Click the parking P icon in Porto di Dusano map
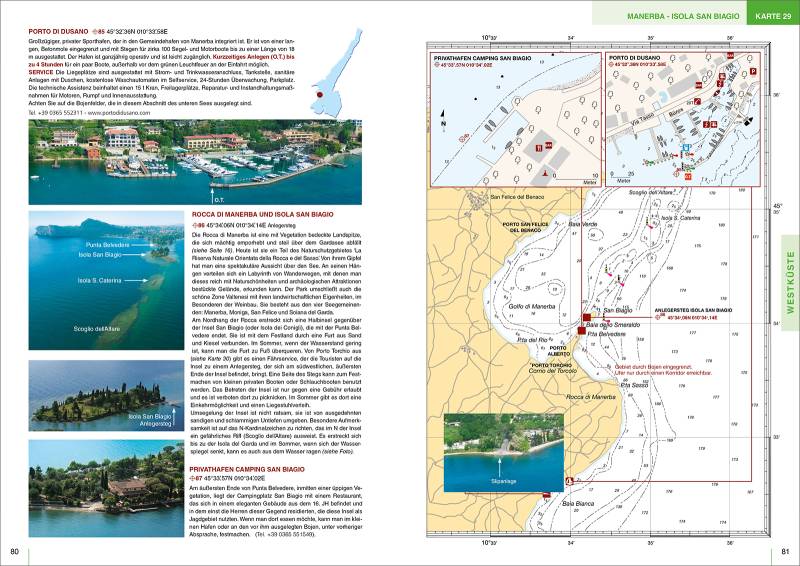800x566 pixels. pos(754,74)
